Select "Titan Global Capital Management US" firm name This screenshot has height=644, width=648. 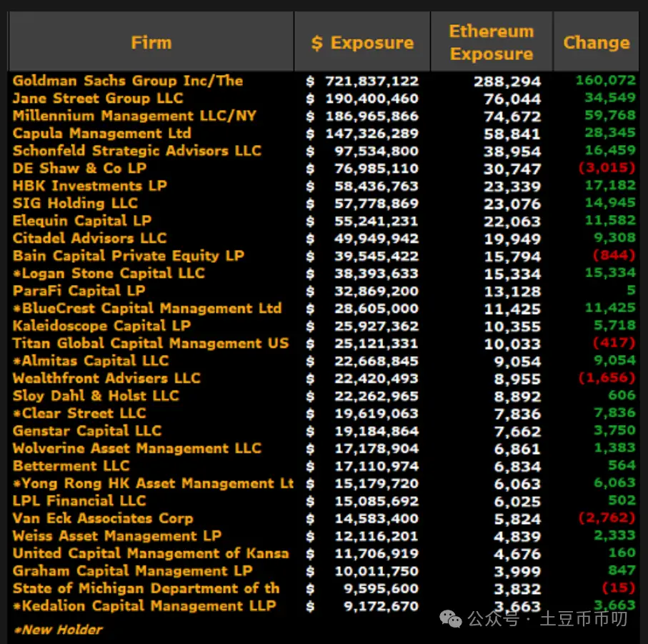(x=151, y=343)
